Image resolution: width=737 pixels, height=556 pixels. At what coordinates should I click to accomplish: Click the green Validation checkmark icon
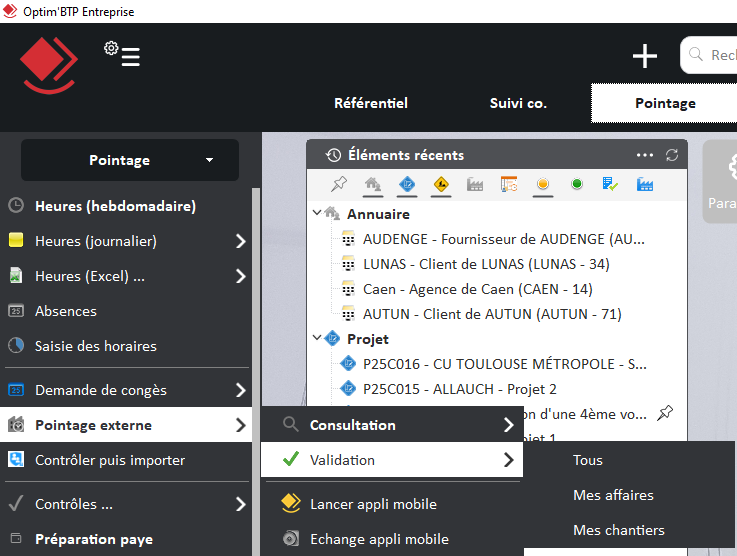point(291,459)
